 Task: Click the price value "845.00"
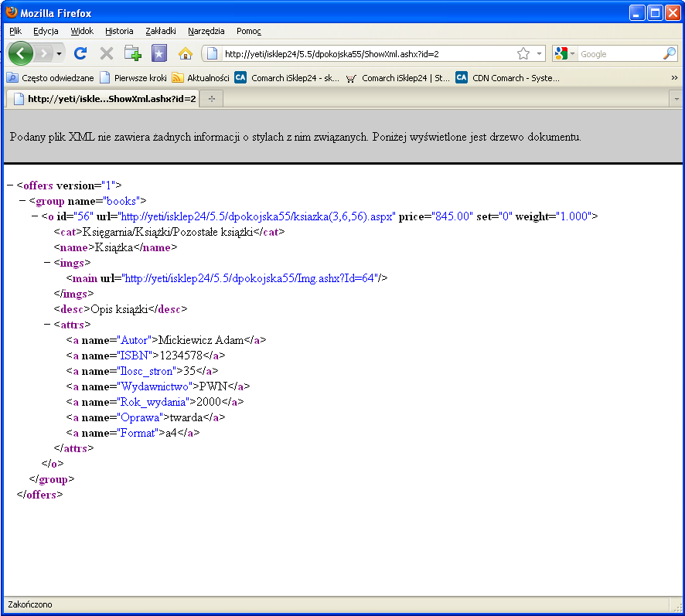click(x=452, y=216)
